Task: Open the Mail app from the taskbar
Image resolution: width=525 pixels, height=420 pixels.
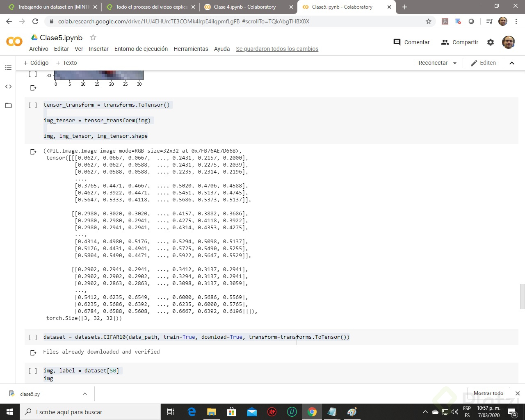Action: 252,412
